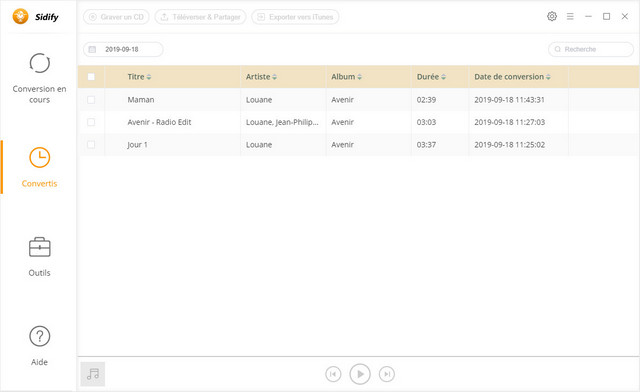The height and width of the screenshot is (392, 640).
Task: Minimize the Sidify window
Action: 588,16
